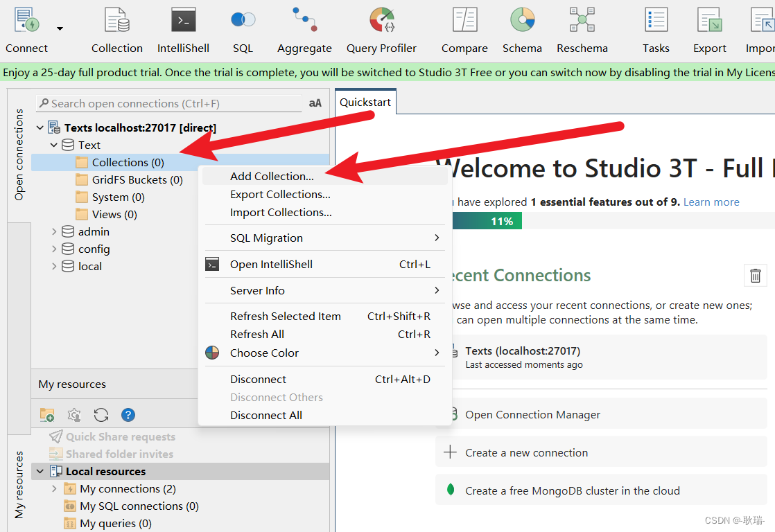The height and width of the screenshot is (532, 775).
Task: Open the Choose Color submenu
Action: pos(324,353)
